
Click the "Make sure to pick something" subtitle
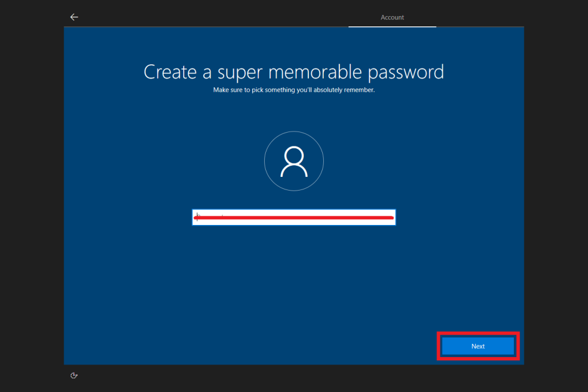(293, 90)
